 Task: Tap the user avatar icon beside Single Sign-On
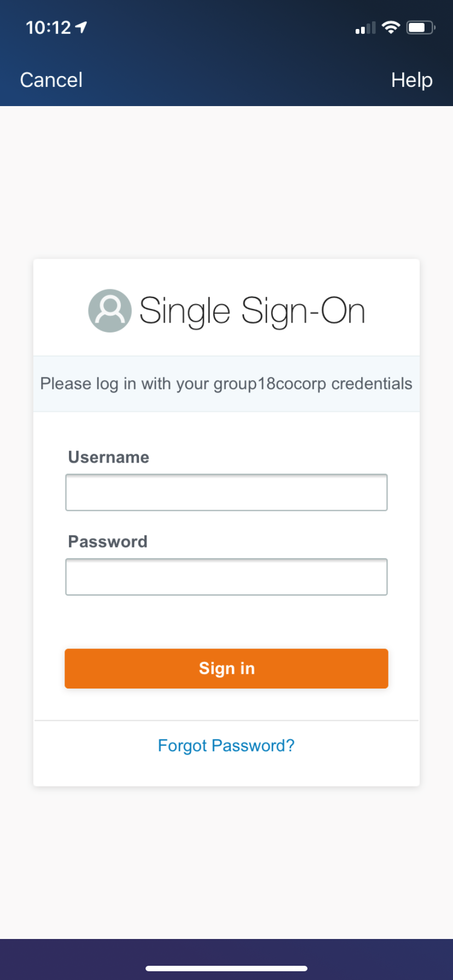[x=110, y=311]
